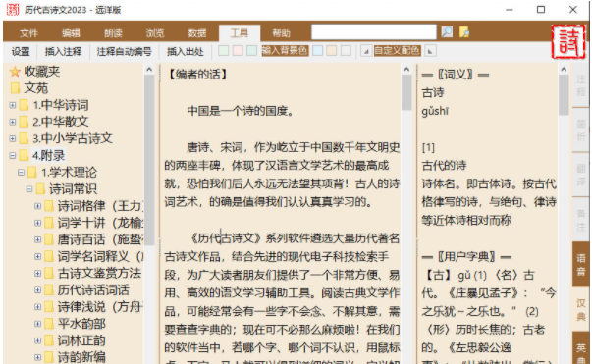
Task: Click the right triangle after 自定义配色
Action: click(430, 51)
